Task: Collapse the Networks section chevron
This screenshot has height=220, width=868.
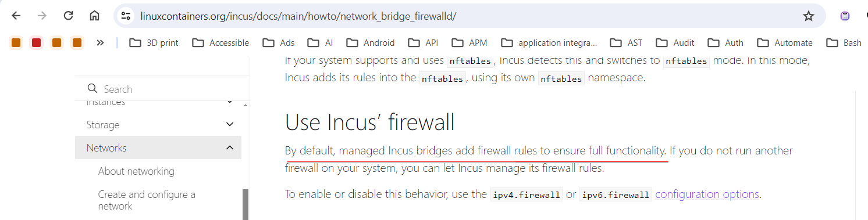Action: pos(230,147)
